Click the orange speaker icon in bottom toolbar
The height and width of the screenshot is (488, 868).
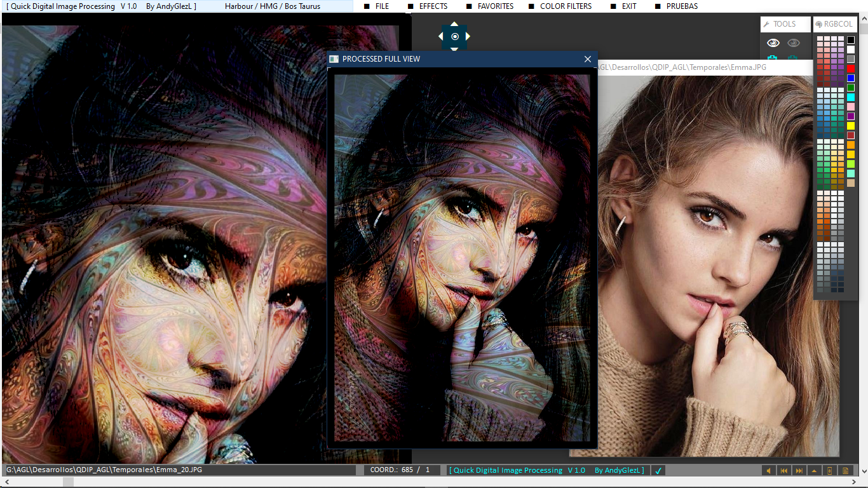click(x=768, y=471)
